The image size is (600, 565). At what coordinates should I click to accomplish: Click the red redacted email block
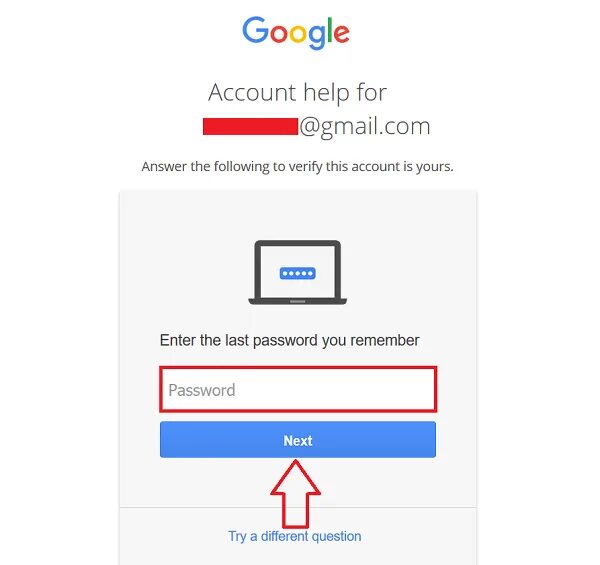coord(250,127)
